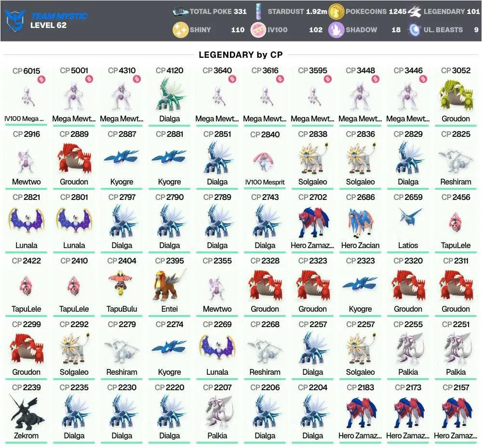482x448 pixels.
Task: Click the pink badge on CP 3640 card
Action: point(232,79)
